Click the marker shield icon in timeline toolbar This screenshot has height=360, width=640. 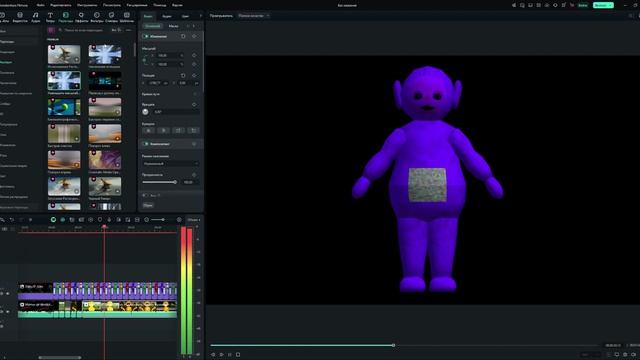100,220
